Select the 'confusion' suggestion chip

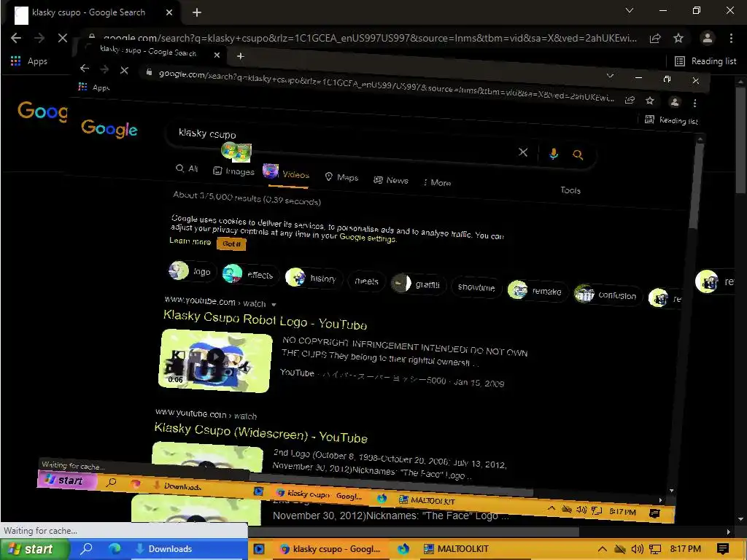point(608,295)
